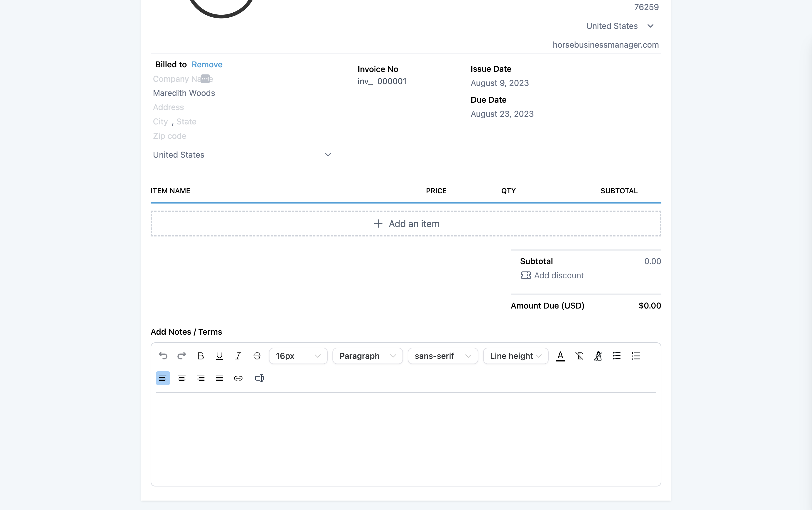
Task: Open the Paragraph style dropdown
Action: 367,356
